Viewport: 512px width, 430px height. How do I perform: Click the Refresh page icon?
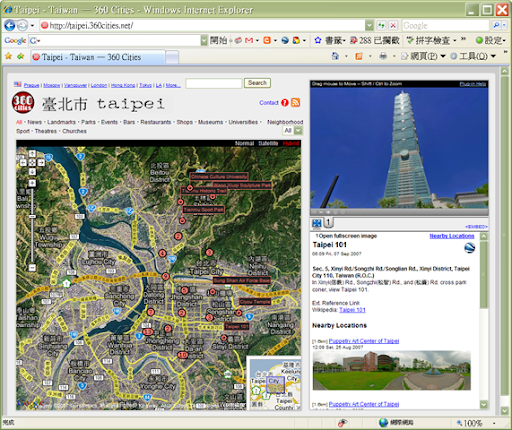pyautogui.click(x=381, y=25)
